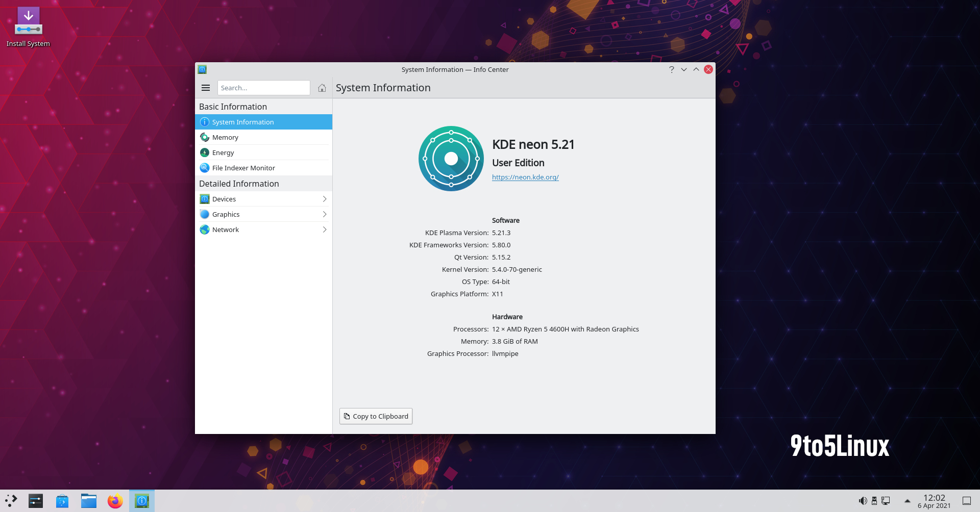Open System Settings taskbar icon
Screen dimensions: 980x512
click(36, 500)
